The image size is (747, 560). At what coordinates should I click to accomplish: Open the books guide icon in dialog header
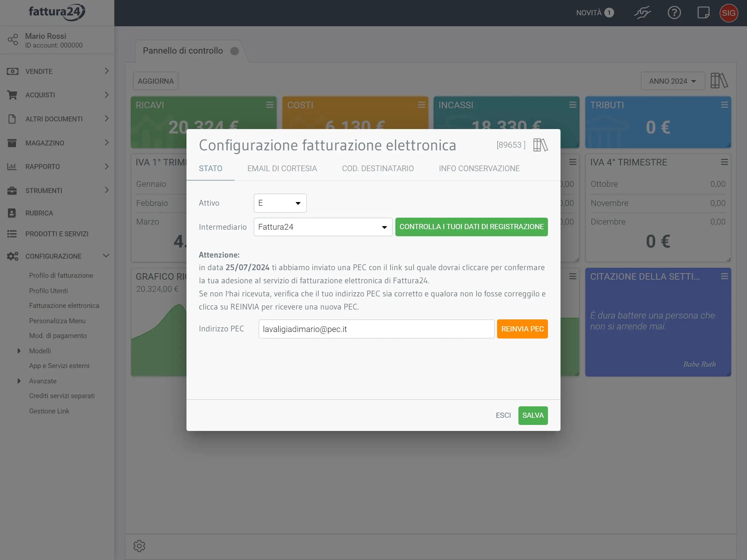(x=540, y=145)
